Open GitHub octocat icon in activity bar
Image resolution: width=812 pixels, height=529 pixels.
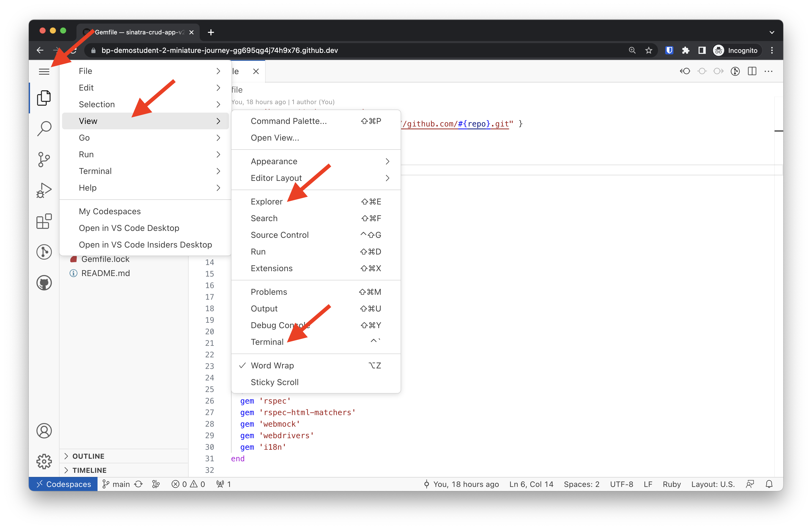tap(44, 283)
